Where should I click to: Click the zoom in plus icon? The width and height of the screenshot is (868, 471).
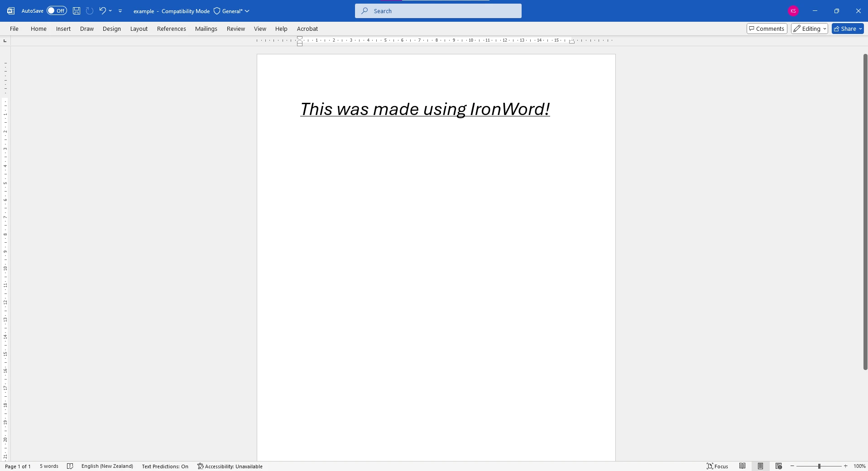pyautogui.click(x=845, y=466)
